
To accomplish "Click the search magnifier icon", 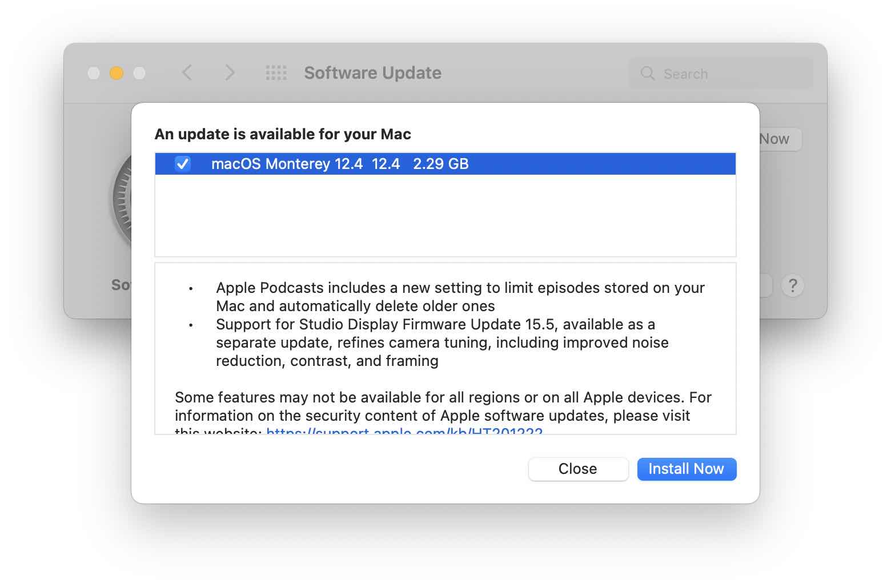I will click(647, 73).
